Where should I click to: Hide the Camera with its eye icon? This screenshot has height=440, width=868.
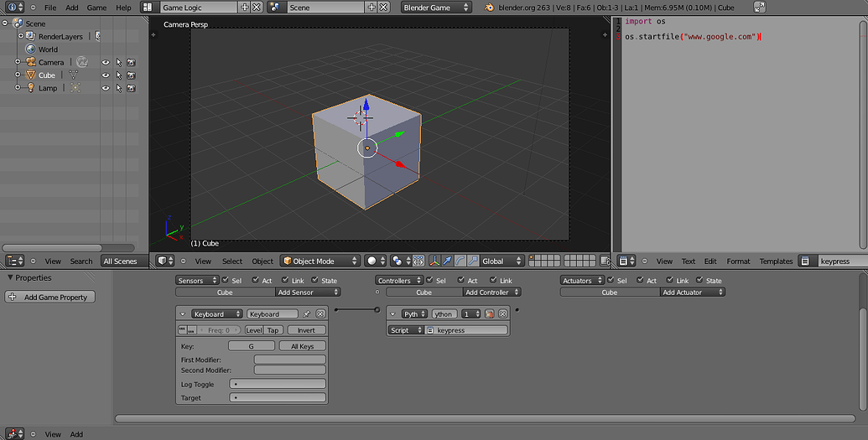tap(105, 62)
